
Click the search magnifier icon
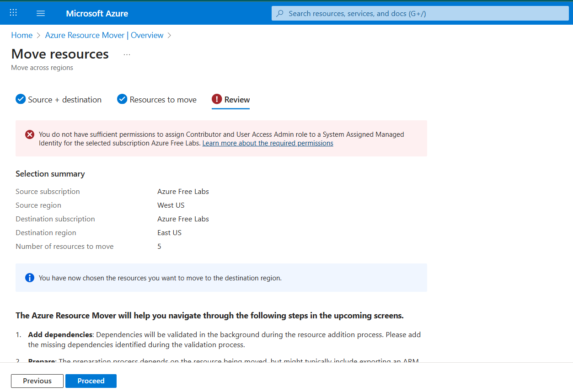(280, 13)
